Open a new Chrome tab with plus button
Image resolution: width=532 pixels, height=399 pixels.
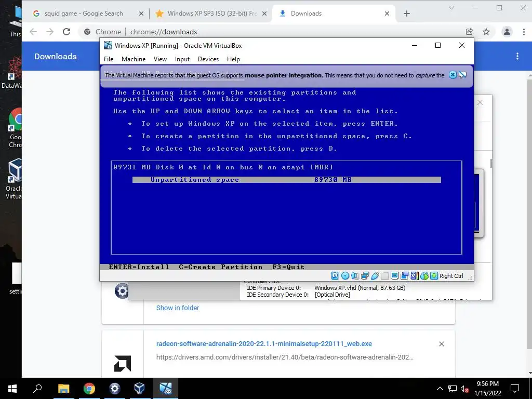(x=407, y=14)
